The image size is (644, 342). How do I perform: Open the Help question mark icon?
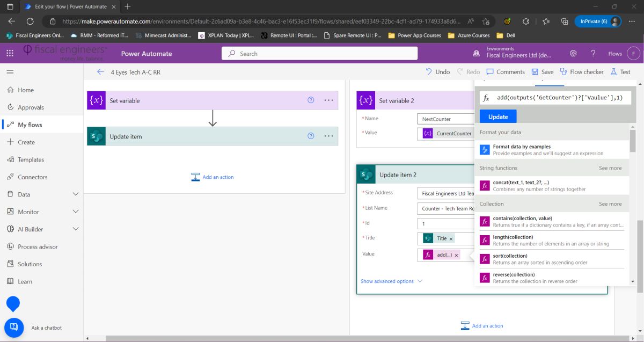(593, 53)
